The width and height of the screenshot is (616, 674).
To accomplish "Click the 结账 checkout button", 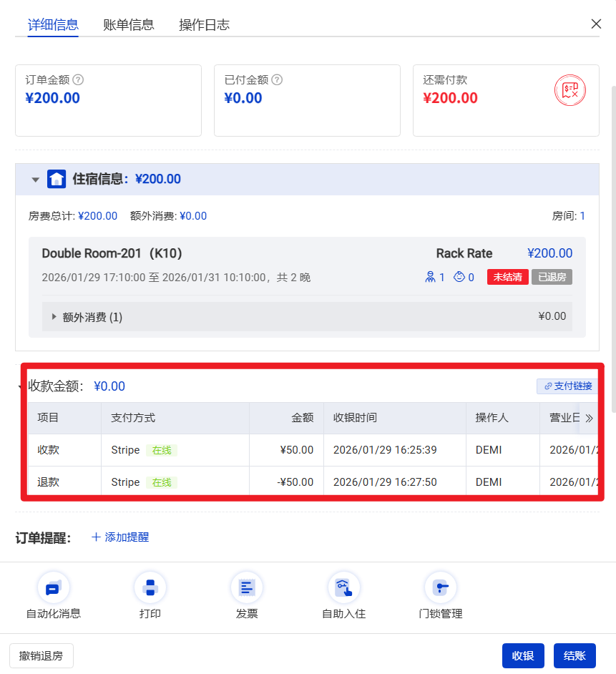I will coord(575,655).
